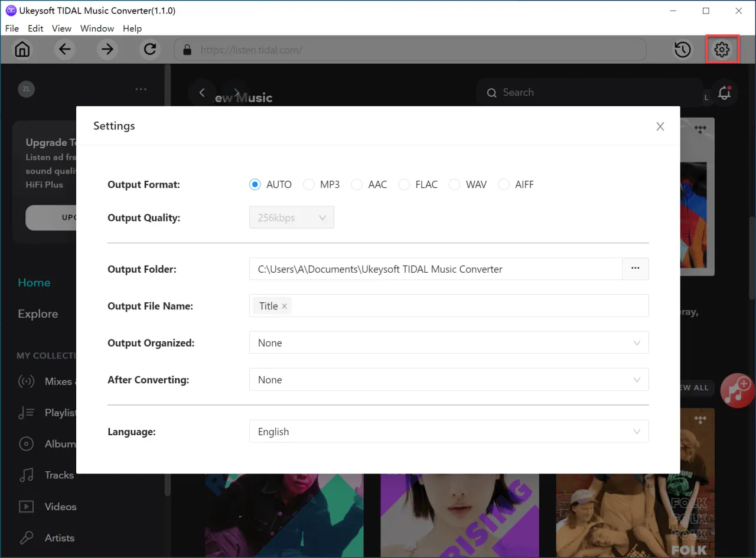The width and height of the screenshot is (756, 558).
Task: Select the Tracks icon in the sidebar
Action: tap(27, 475)
